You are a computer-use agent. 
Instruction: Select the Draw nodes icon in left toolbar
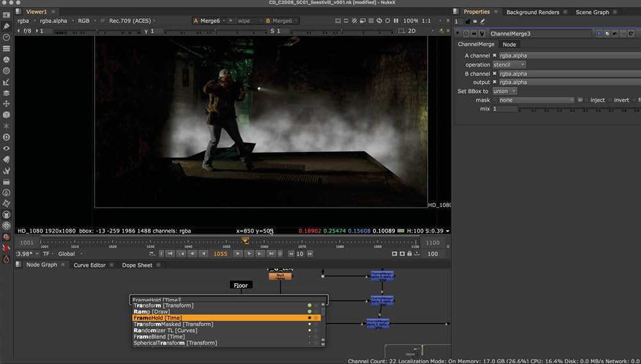click(x=6, y=26)
